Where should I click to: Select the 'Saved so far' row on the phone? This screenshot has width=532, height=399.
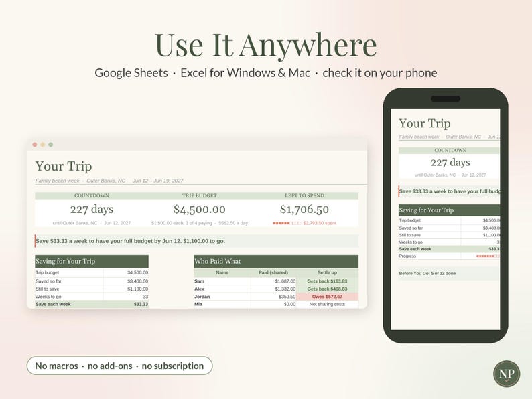[x=449, y=228]
